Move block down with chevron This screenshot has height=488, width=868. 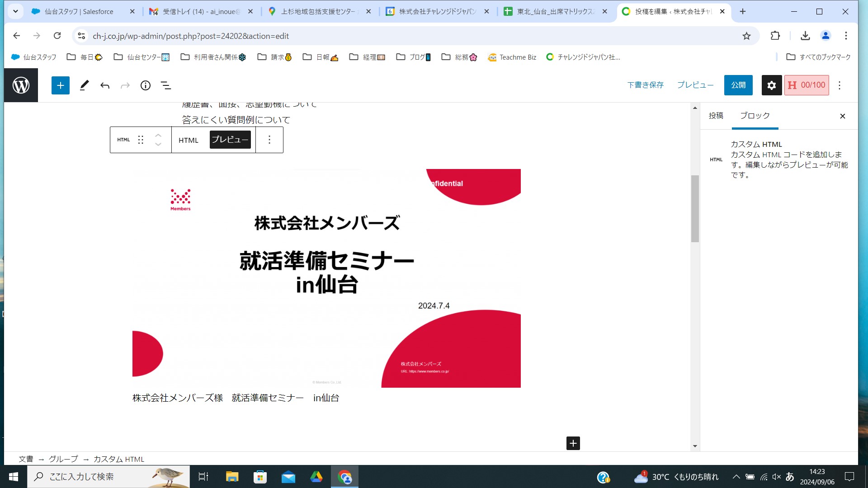point(158,145)
